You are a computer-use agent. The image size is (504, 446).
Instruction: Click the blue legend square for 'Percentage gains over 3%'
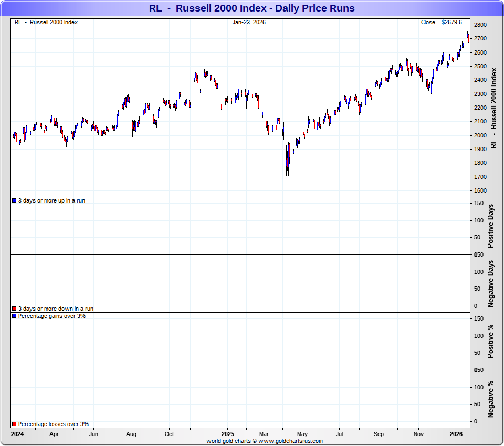pyautogui.click(x=14, y=316)
